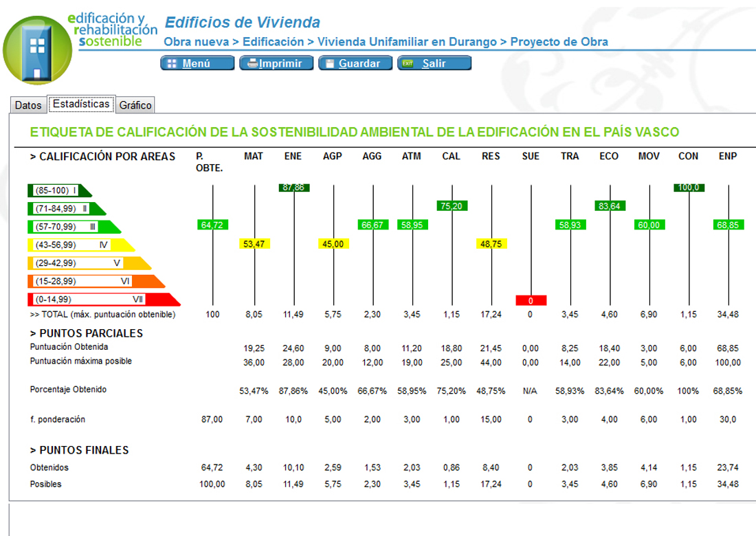The height and width of the screenshot is (536, 756).
Task: Click the dark green 100,0 CON marker
Action: pos(689,188)
